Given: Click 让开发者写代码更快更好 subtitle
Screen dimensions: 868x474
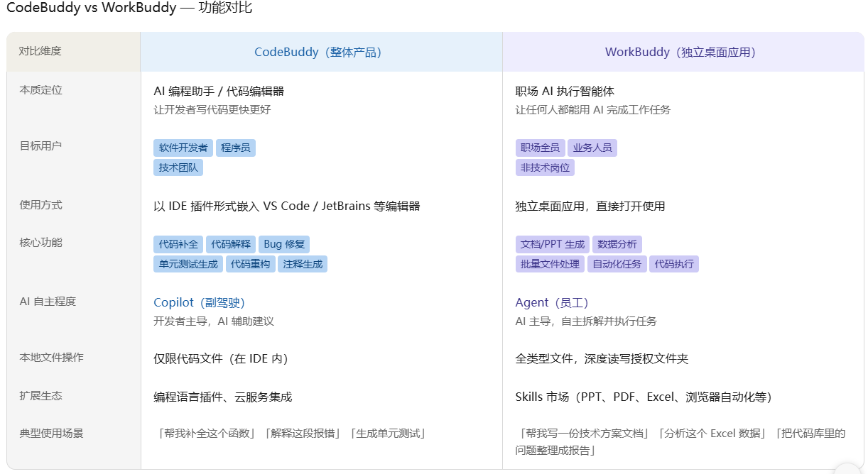Looking at the screenshot, I should 212,110.
